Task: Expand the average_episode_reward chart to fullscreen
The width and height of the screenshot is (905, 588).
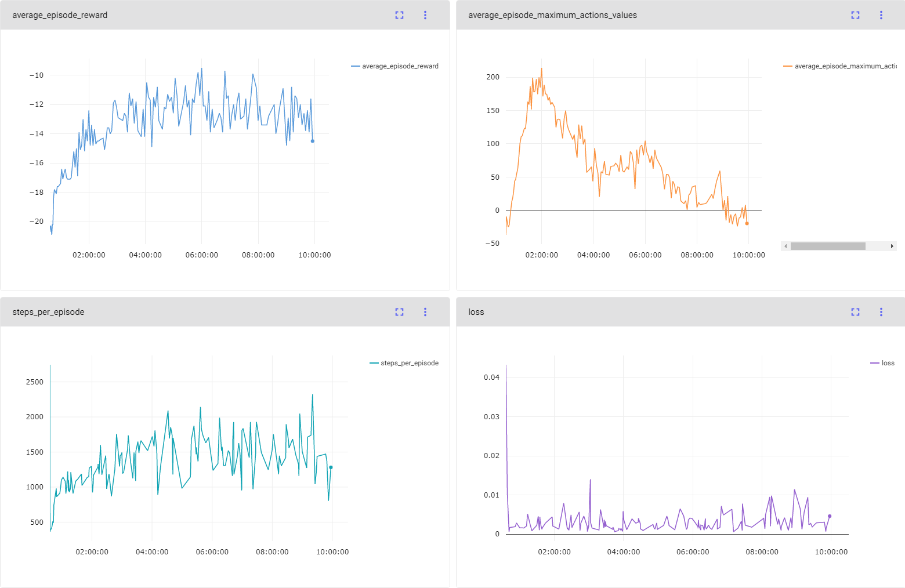Action: pyautogui.click(x=399, y=15)
